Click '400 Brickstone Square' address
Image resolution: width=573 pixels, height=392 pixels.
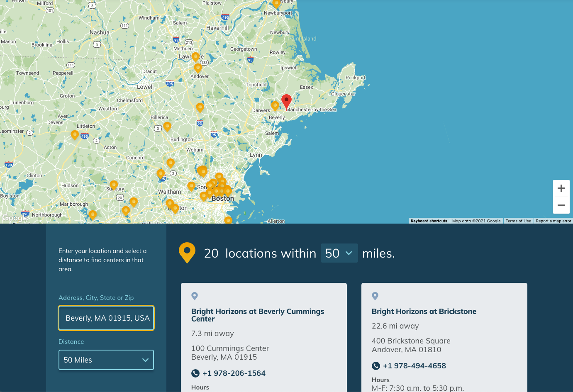[411, 341]
